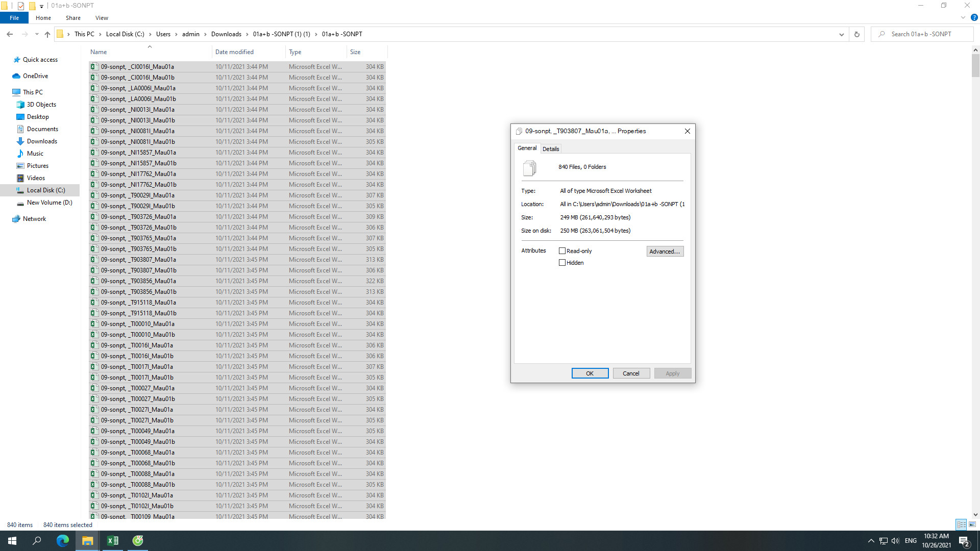980x551 pixels.
Task: Open taskbar Search icon
Action: coord(37,541)
